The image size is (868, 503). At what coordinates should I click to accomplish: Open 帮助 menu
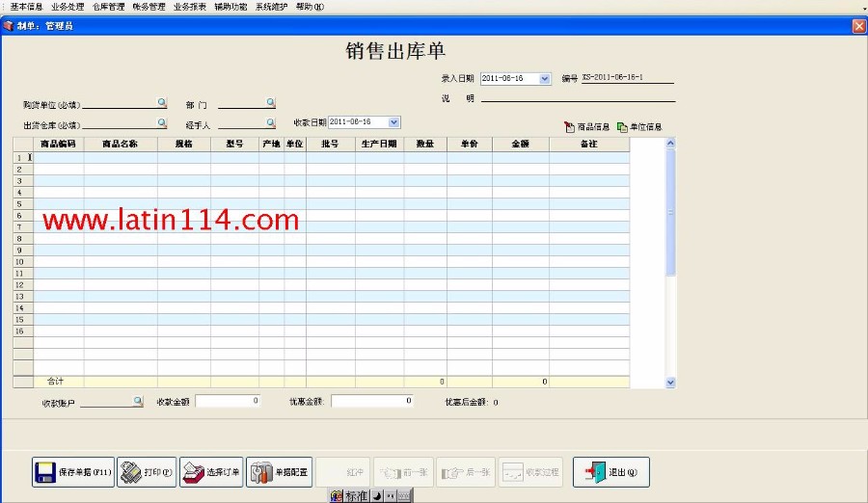(x=310, y=7)
